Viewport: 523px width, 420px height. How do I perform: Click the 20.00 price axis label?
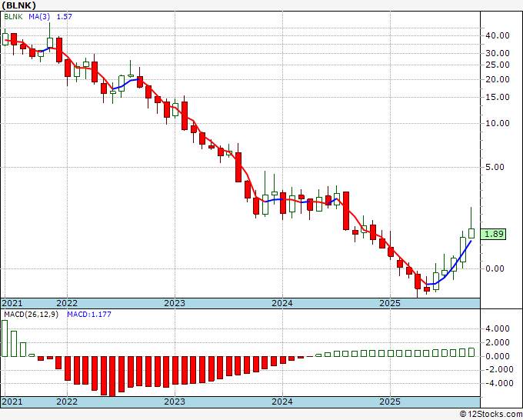pos(498,79)
